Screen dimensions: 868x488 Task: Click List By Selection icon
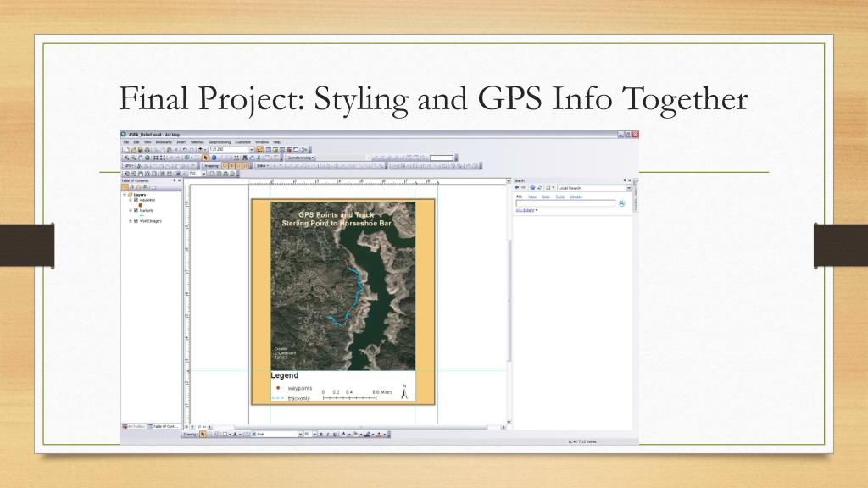tap(146, 187)
